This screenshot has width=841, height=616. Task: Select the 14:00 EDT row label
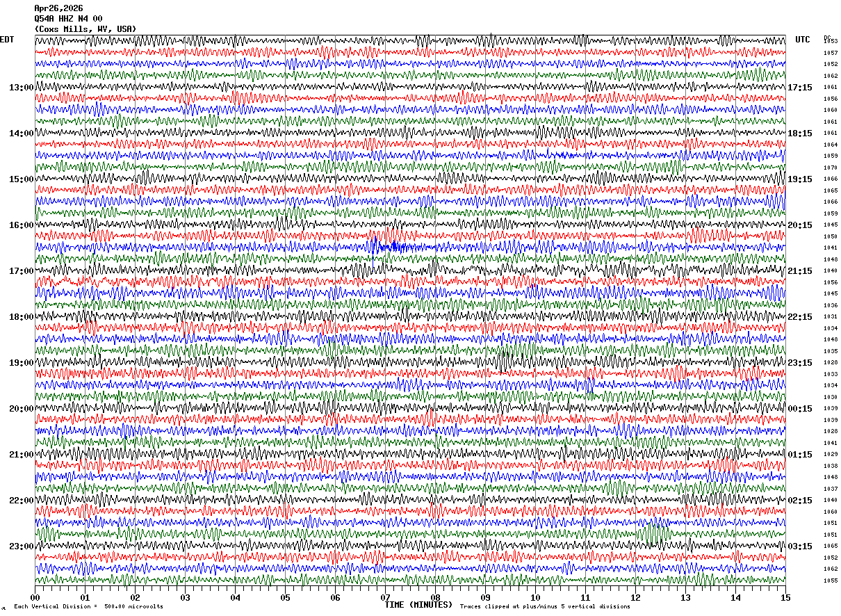click(22, 133)
